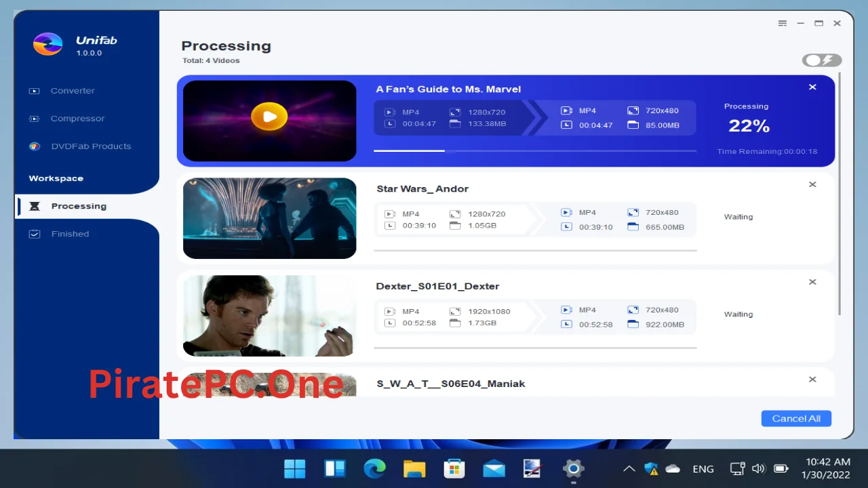The height and width of the screenshot is (488, 868).
Task: Open the Windows Start menu
Action: tap(295, 468)
